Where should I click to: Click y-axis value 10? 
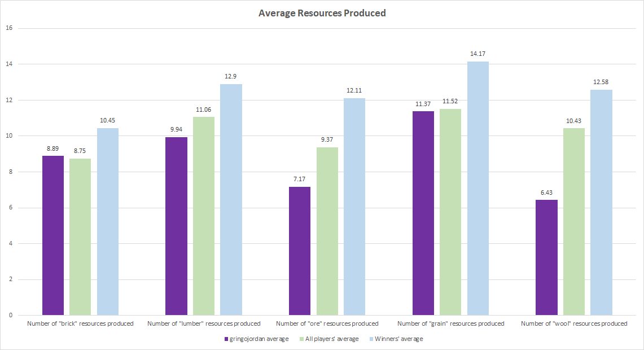pos(9,136)
